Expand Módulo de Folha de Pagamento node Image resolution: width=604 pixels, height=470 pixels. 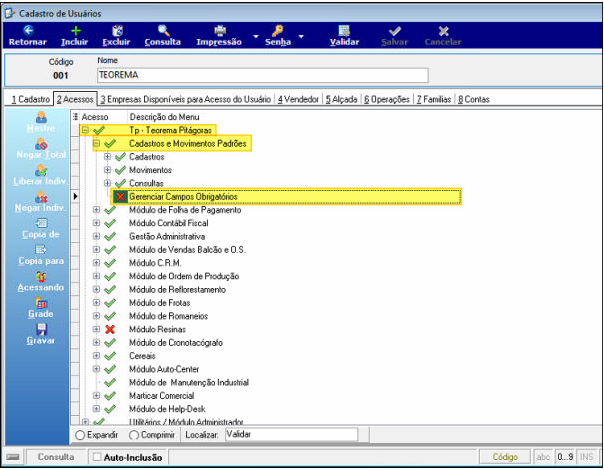tap(96, 210)
